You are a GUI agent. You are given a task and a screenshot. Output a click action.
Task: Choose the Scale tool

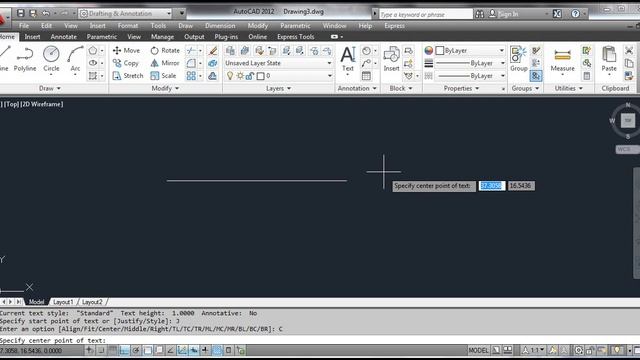pos(163,76)
